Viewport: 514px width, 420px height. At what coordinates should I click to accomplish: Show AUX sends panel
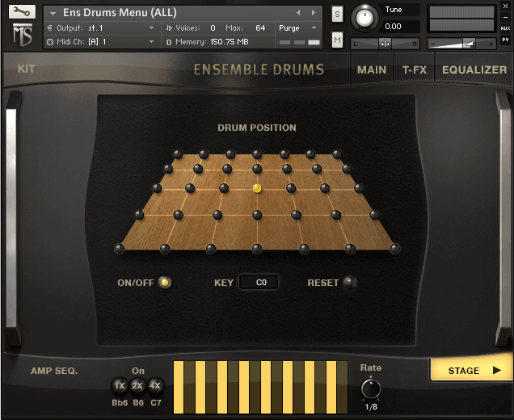(x=505, y=28)
